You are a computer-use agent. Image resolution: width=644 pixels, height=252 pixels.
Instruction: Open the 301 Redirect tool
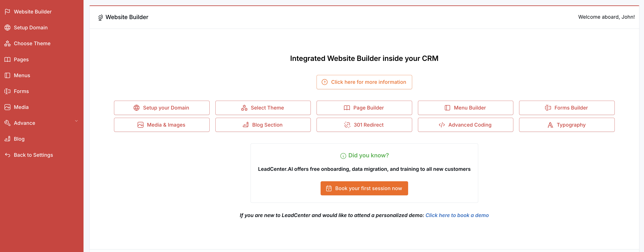click(364, 125)
